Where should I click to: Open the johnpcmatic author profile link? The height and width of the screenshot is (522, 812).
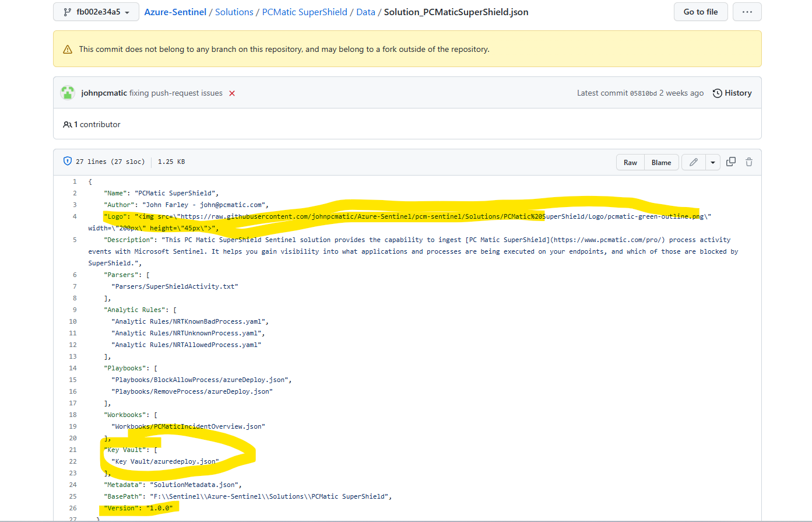click(x=104, y=93)
